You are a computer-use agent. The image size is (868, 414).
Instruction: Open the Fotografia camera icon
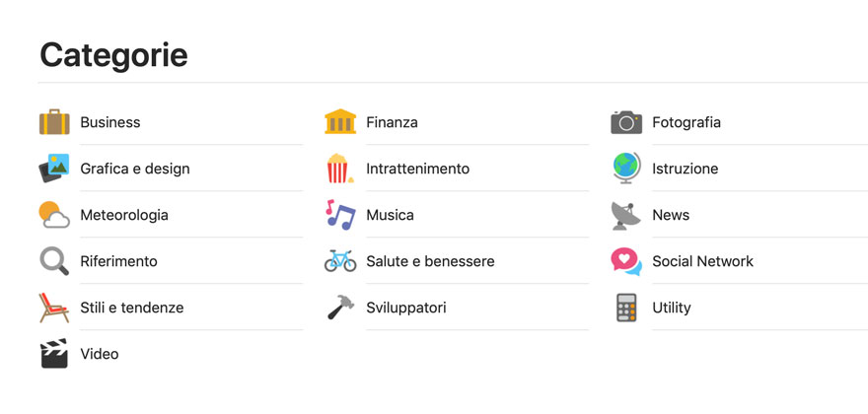pos(626,122)
